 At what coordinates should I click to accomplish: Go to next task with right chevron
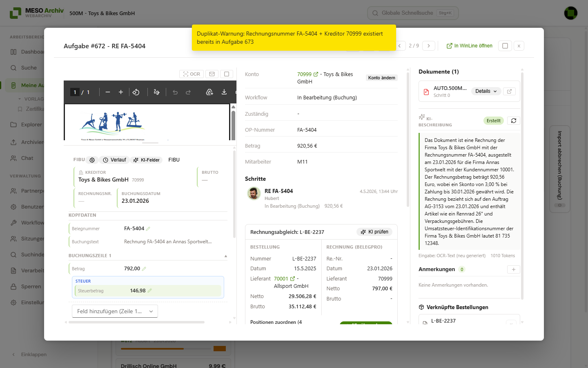tap(429, 46)
